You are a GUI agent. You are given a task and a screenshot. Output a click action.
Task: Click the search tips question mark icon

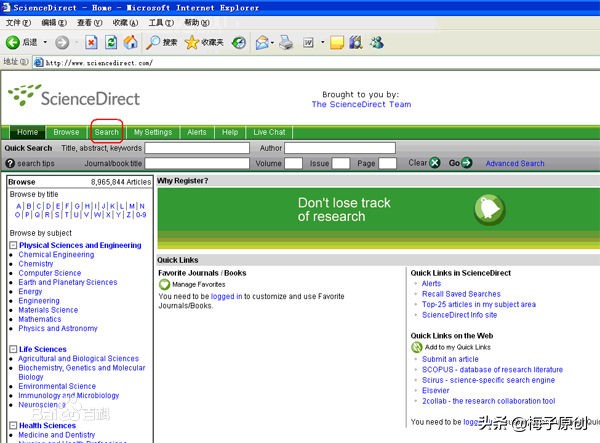pos(10,163)
